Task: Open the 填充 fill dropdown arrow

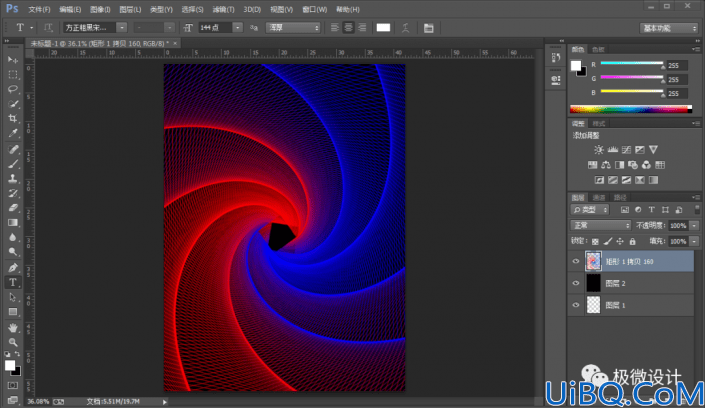Action: [694, 242]
